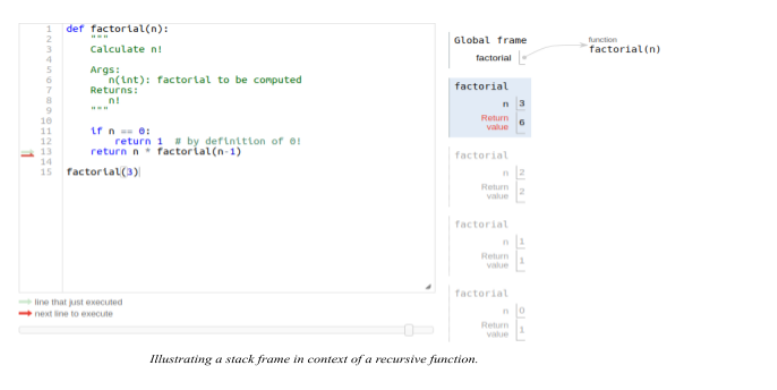
Task: Click the 'Calculate n!' docstring line
Action: click(x=126, y=49)
